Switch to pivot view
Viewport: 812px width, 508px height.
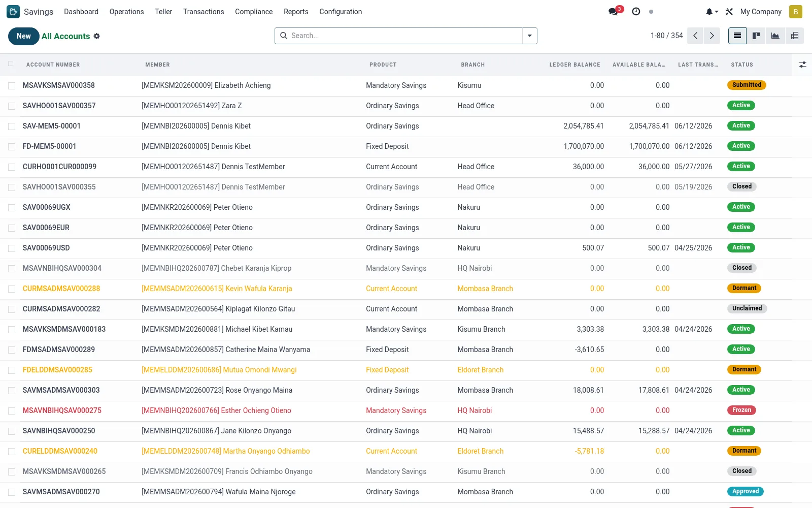pos(795,36)
